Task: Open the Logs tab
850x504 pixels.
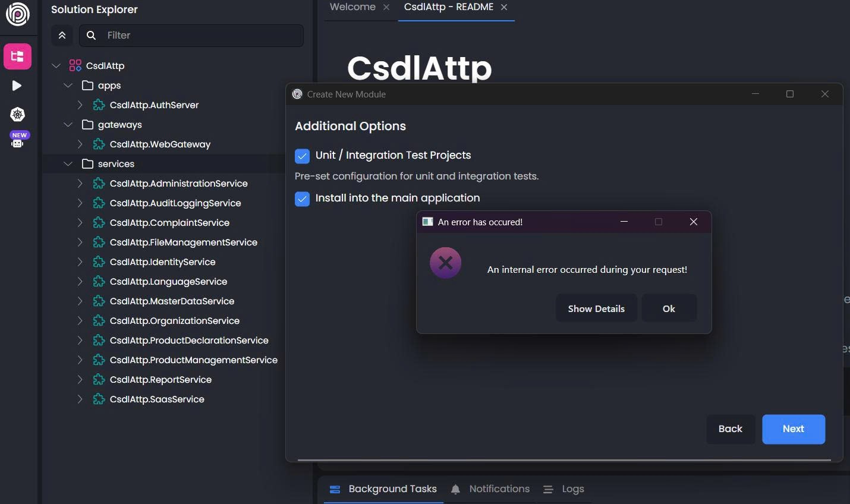Action: [564, 489]
